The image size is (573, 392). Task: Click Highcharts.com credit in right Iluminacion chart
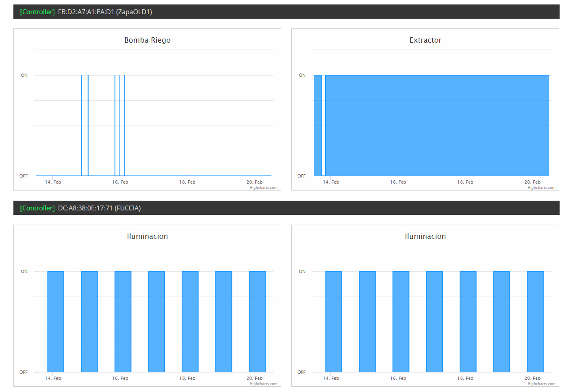point(541,384)
